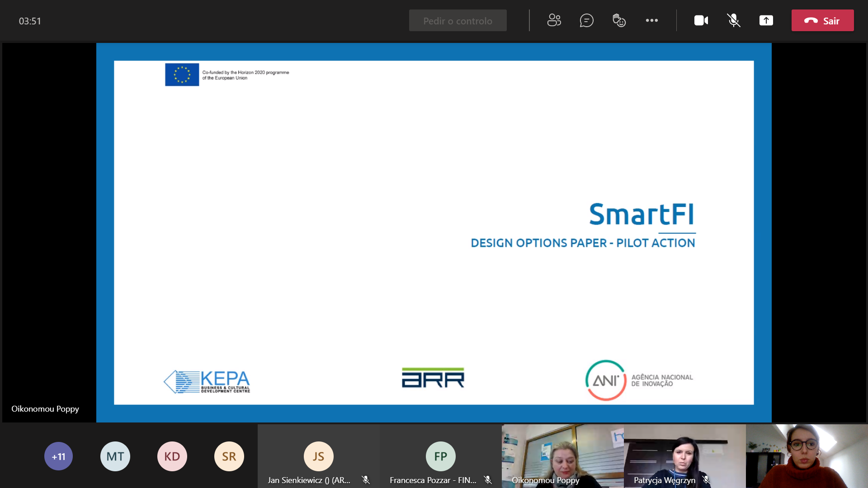Toggle the camera on or off
Image resolution: width=868 pixels, height=488 pixels.
tap(701, 20)
